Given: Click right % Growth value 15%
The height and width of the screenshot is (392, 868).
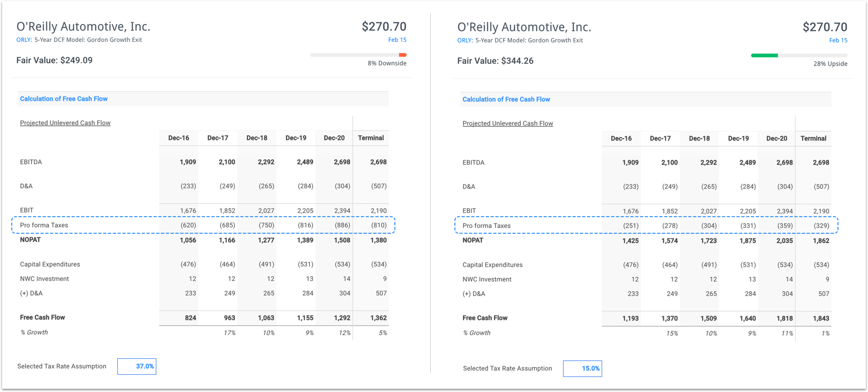Looking at the screenshot, I should pyautogui.click(x=672, y=334).
